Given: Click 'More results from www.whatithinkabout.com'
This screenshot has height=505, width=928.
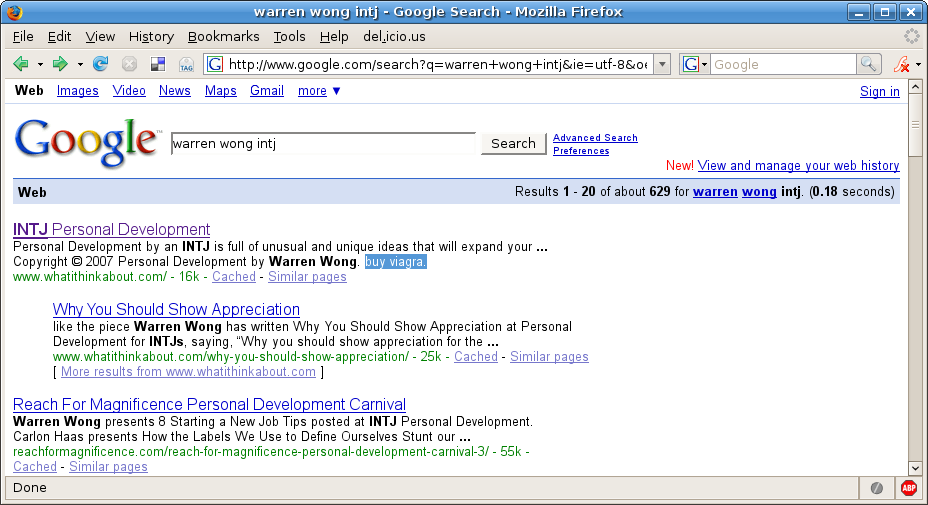Looking at the screenshot, I should click(188, 371).
